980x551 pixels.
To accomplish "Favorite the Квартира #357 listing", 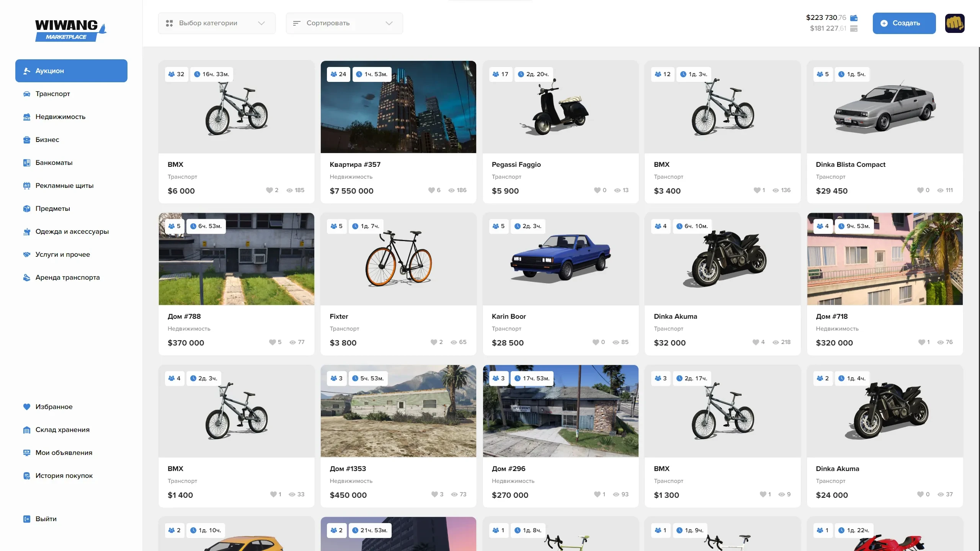I will (x=431, y=190).
